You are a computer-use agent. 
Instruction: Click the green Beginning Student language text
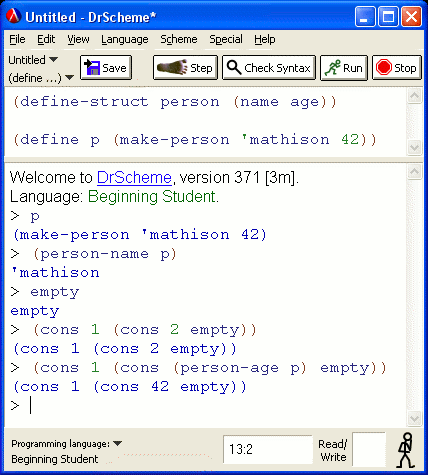tap(153, 197)
